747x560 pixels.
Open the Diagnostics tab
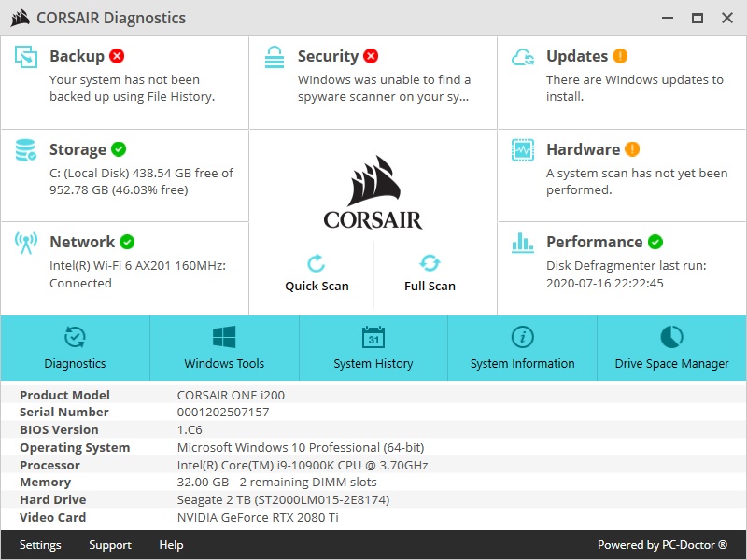pyautogui.click(x=76, y=348)
